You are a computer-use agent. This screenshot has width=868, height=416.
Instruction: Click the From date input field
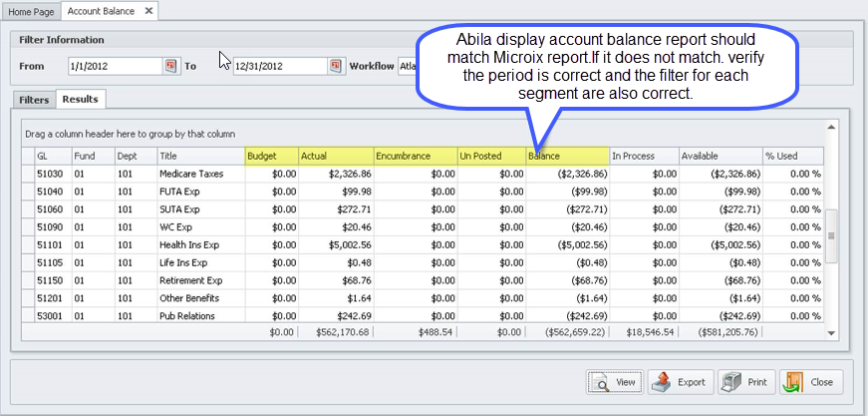[114, 66]
